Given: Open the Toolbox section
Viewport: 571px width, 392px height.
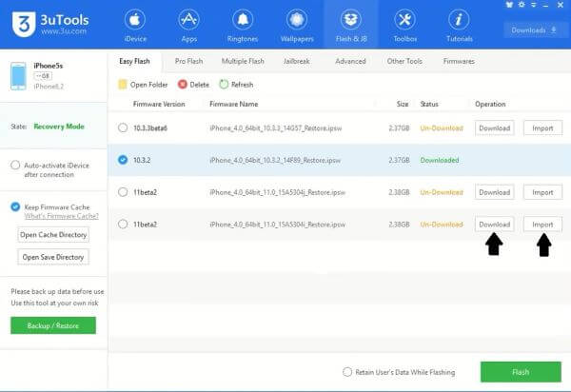Looking at the screenshot, I should point(404,26).
